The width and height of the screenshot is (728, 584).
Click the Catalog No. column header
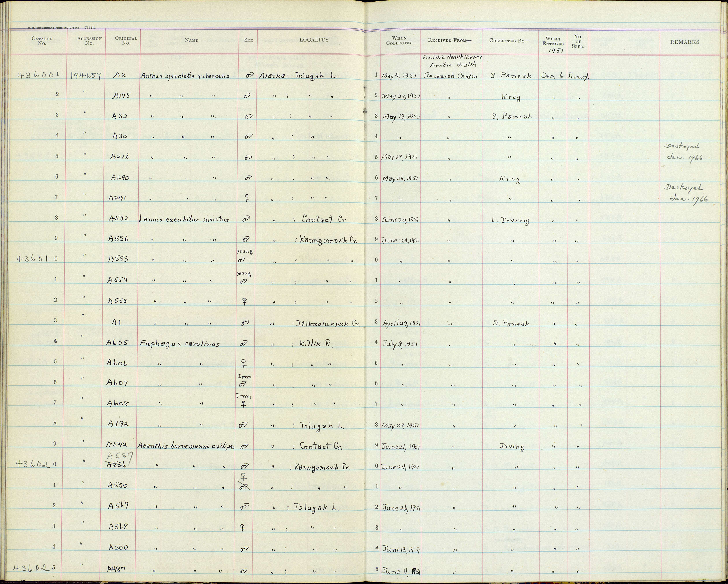(x=42, y=41)
